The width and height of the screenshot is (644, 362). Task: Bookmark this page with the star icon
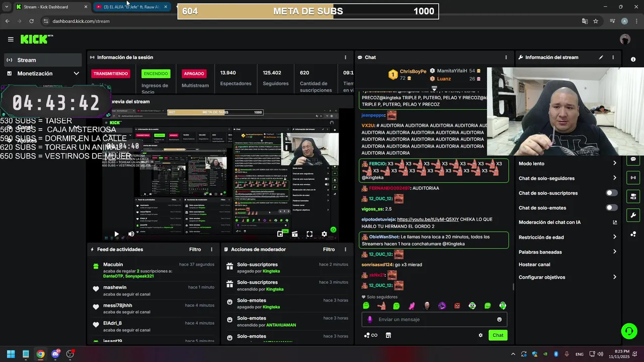596,21
